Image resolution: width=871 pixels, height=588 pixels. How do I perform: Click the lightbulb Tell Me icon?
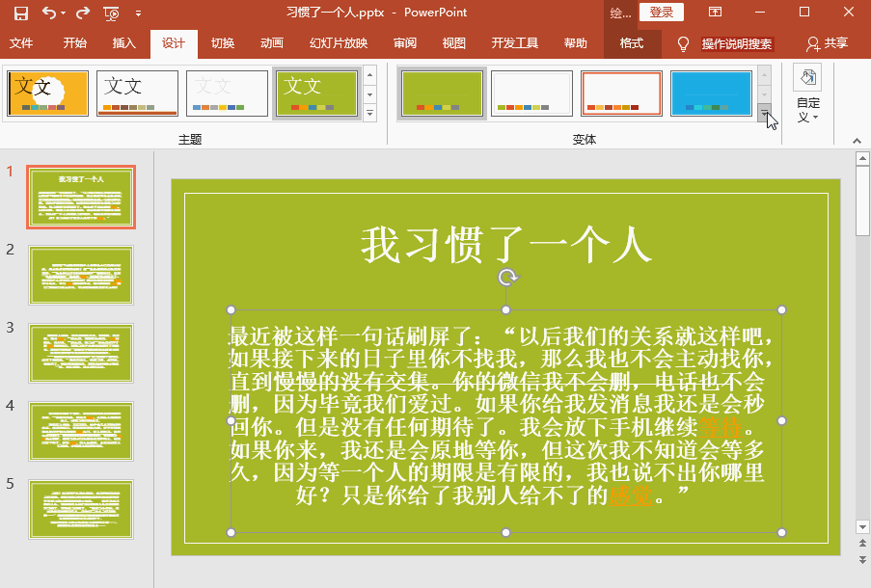(x=683, y=44)
